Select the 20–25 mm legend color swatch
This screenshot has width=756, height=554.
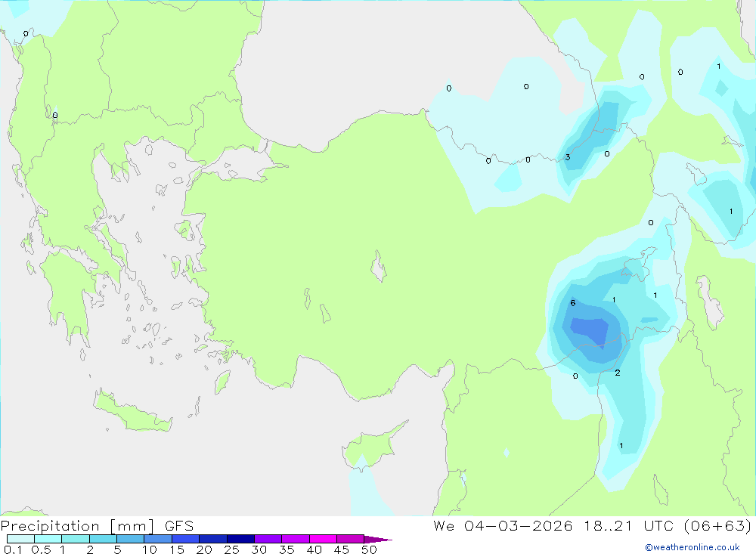(x=213, y=539)
